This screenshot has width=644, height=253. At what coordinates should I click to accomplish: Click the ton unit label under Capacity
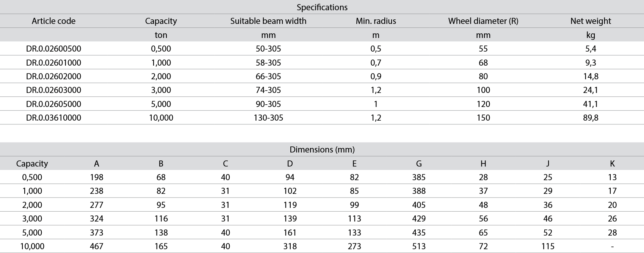[161, 35]
